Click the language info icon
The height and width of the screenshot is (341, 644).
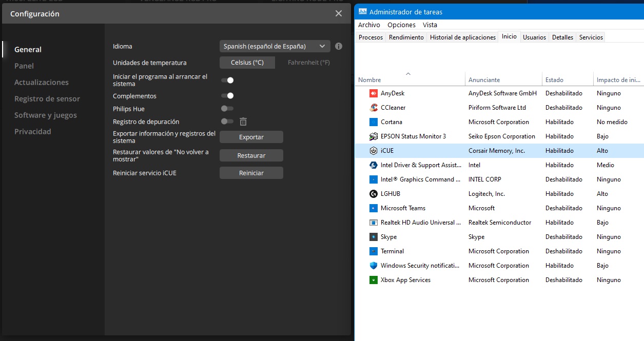point(339,46)
